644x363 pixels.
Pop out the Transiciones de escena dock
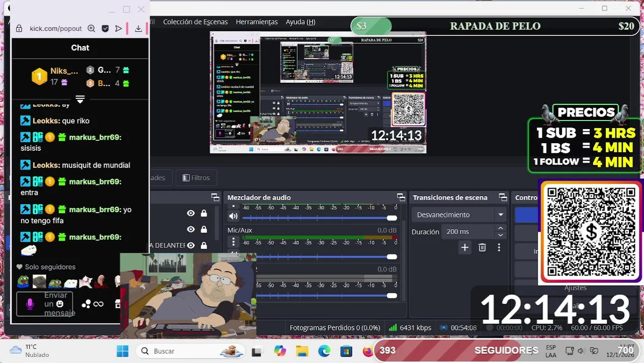pos(502,197)
